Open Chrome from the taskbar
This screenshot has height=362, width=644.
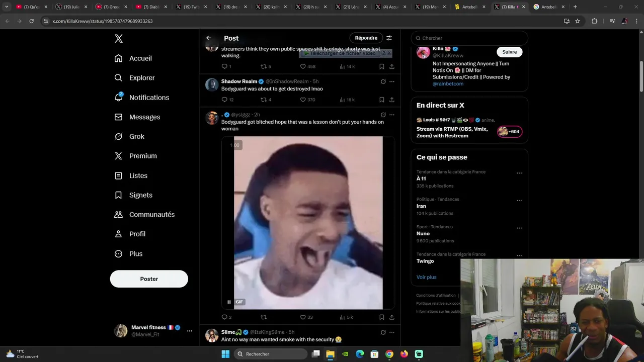(x=389, y=354)
